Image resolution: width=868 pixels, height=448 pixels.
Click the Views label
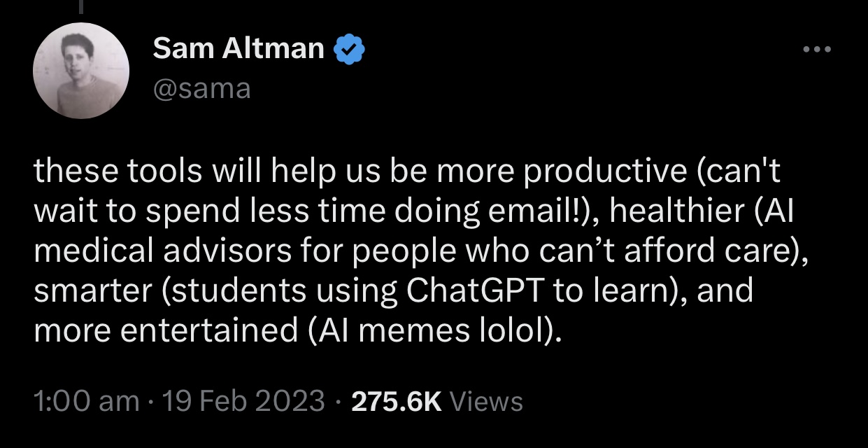tap(487, 401)
